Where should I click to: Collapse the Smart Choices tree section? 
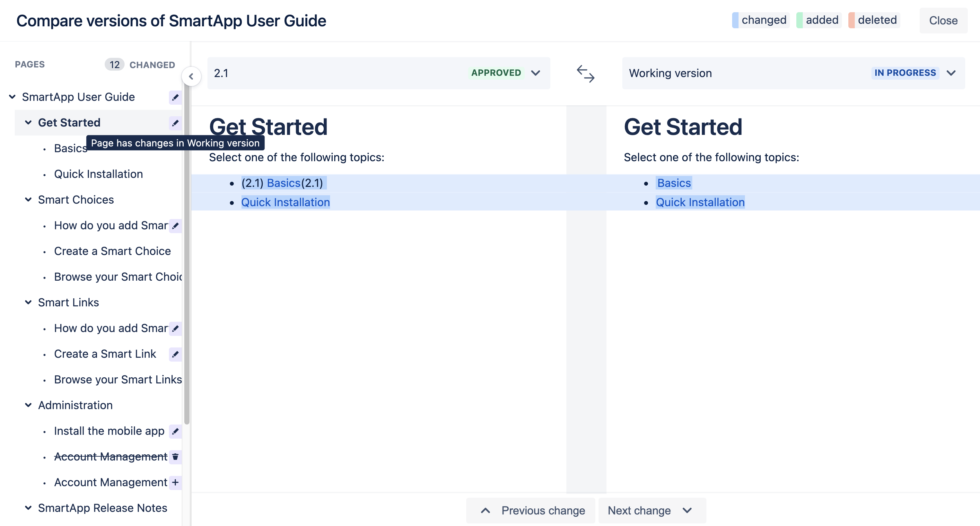(x=28, y=200)
